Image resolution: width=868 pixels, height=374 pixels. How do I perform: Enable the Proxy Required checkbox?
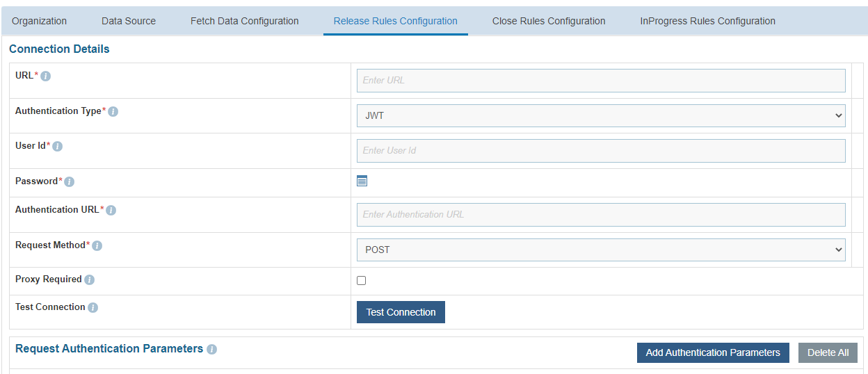361,281
